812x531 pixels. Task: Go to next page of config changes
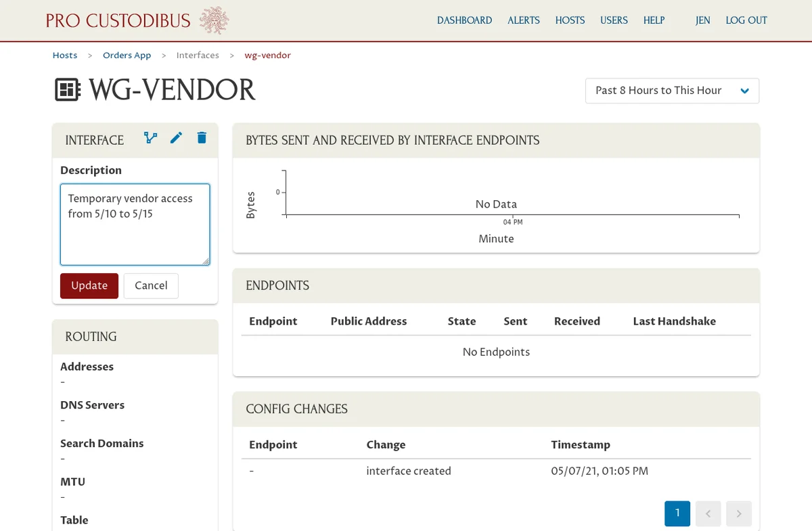(739, 514)
